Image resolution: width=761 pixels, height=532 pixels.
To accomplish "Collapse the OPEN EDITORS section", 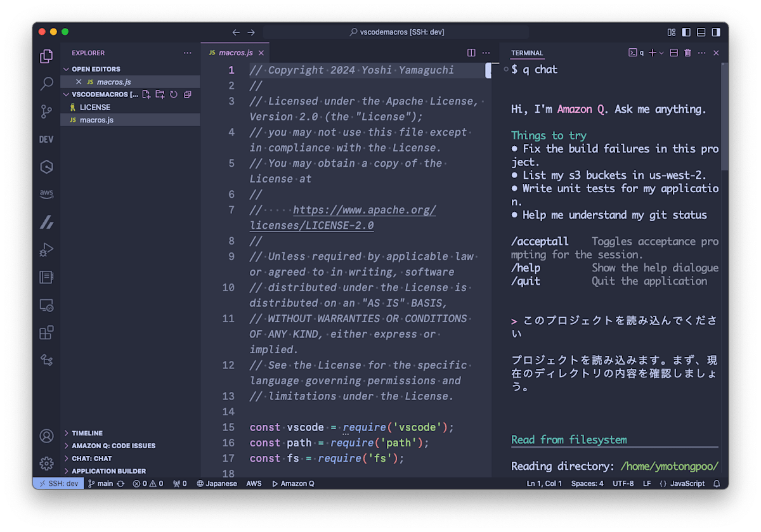I will click(x=131, y=68).
